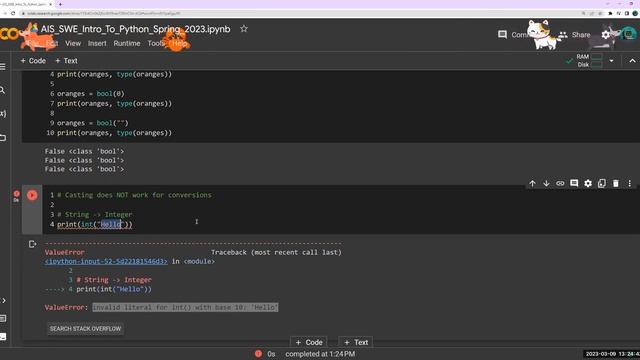Viewport: 640px width, 360px height.
Task: Delete the current cell
Action: tap(616, 184)
